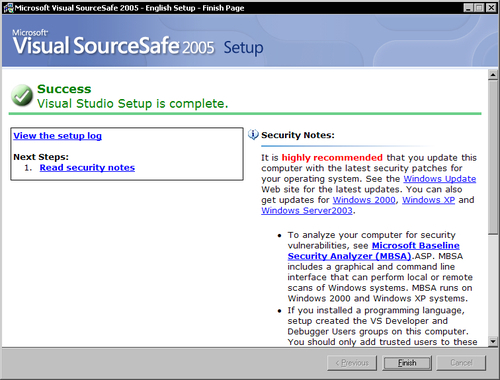
Task: Click the scrollbar down arrow
Action: point(493,341)
